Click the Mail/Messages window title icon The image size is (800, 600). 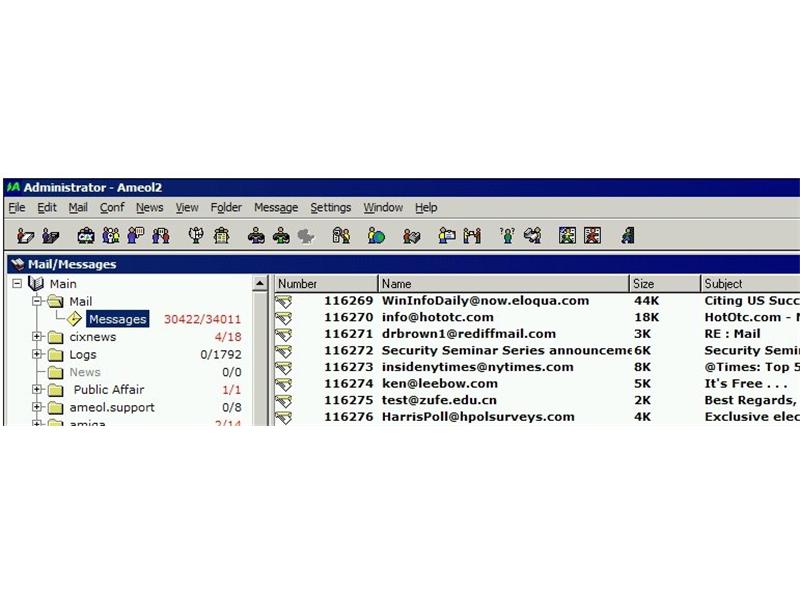pos(18,264)
